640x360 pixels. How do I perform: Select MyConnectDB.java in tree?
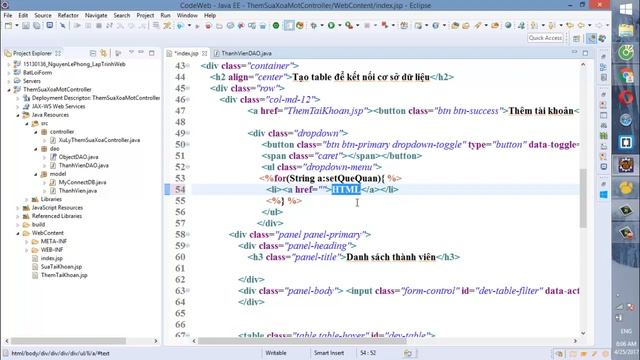tap(82, 182)
